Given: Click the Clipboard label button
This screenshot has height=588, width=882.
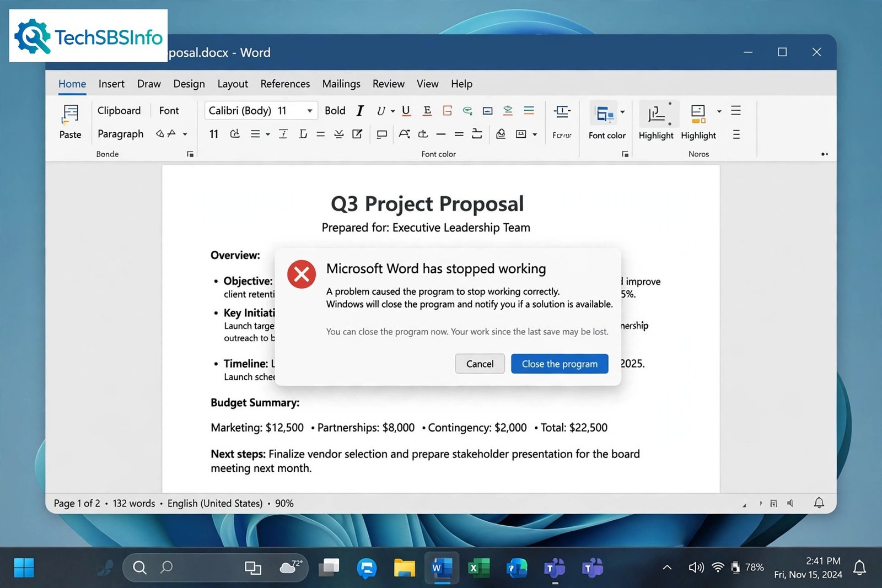Looking at the screenshot, I should click(119, 110).
